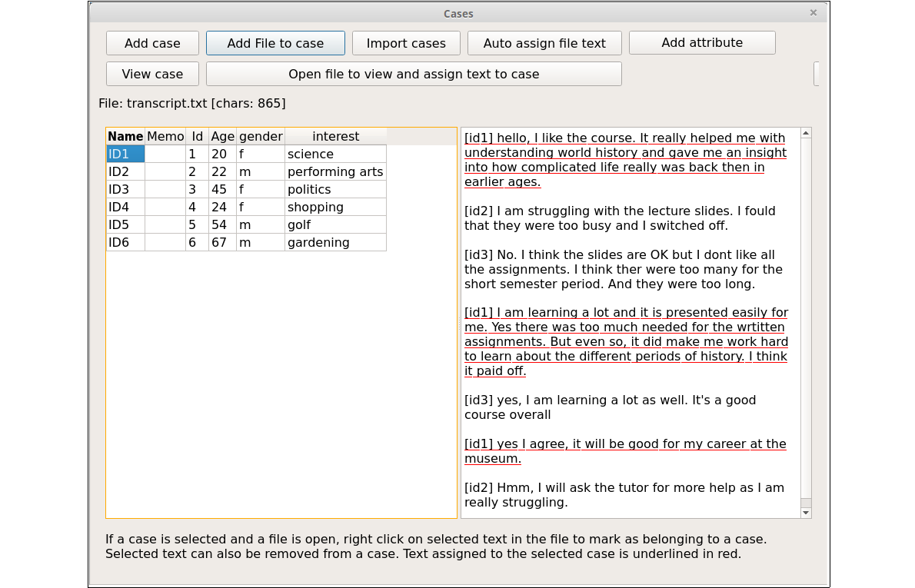This screenshot has width=915, height=588.
Task: Click the Age column header
Action: tap(222, 136)
